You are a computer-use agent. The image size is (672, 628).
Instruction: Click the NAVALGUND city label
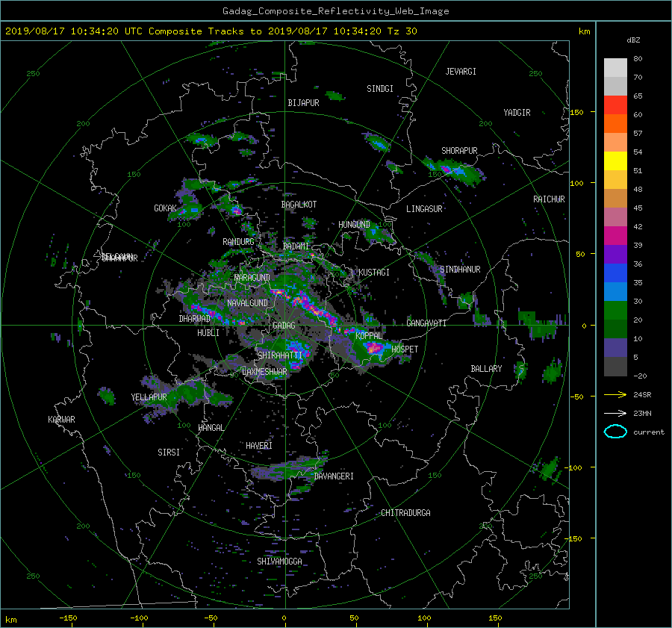click(x=247, y=303)
